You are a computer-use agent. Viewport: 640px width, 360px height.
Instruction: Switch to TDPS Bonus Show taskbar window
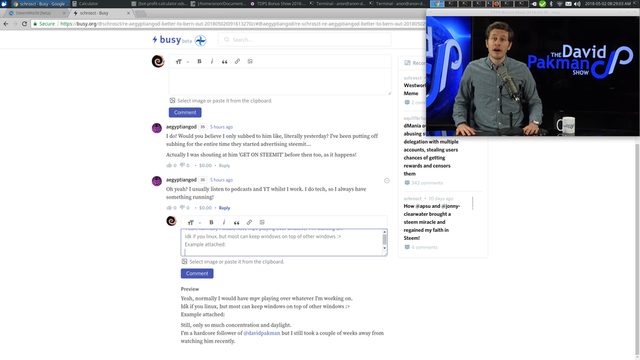[x=278, y=4]
